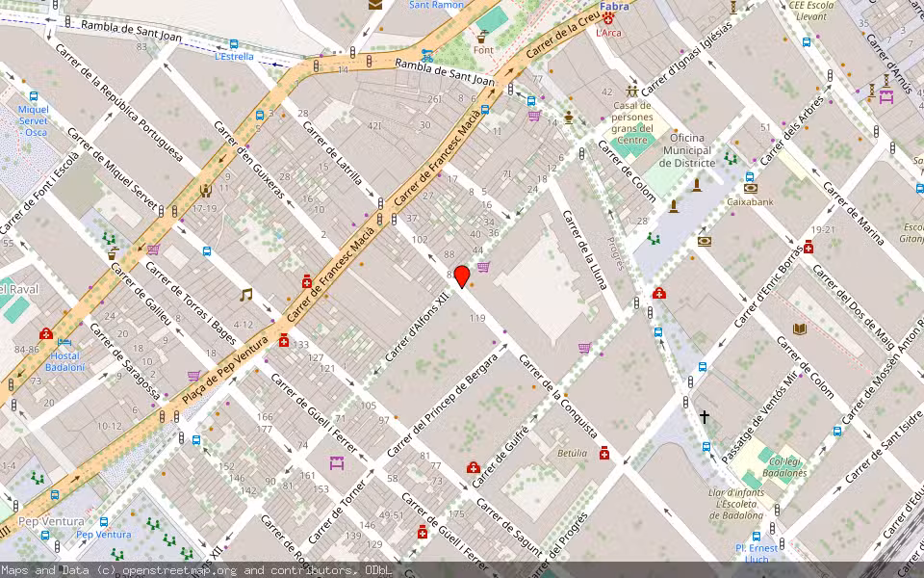Select the Carrer d'Ignasi Iglésias label

(686, 59)
